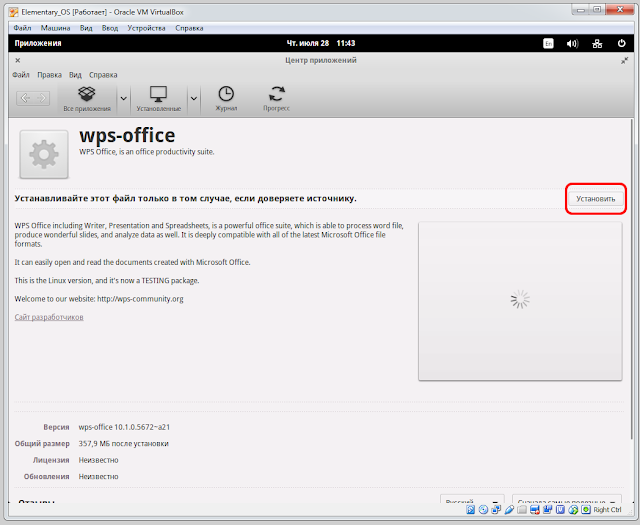This screenshot has height=525, width=640.
Task: Click size text 357,9 МБ после установки
Action: (123, 443)
